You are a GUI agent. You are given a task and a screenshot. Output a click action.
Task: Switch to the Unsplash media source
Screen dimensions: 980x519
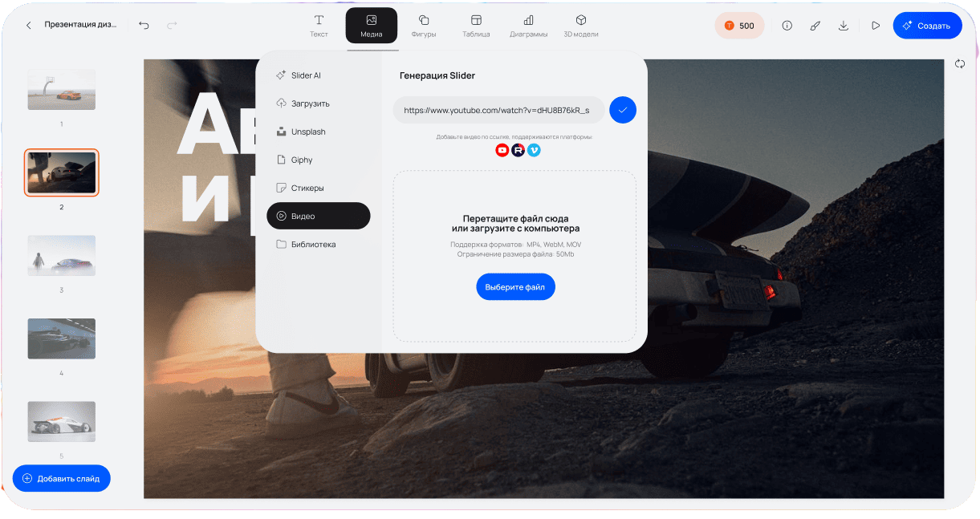pos(307,132)
